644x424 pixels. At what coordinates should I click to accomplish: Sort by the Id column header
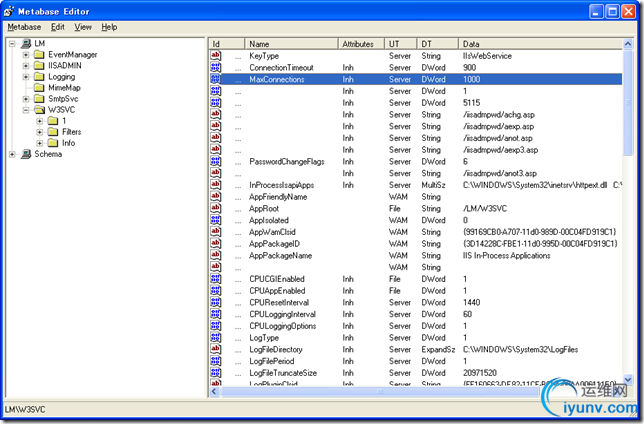227,44
